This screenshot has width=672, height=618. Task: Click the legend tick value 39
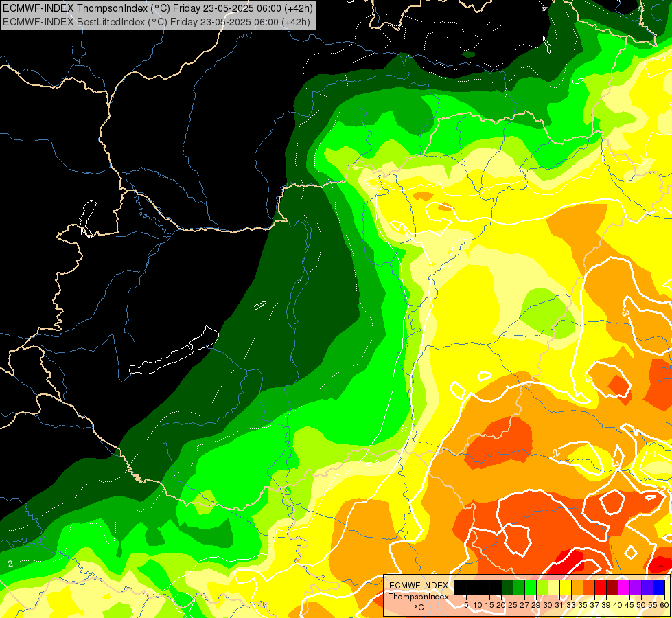[606, 605]
